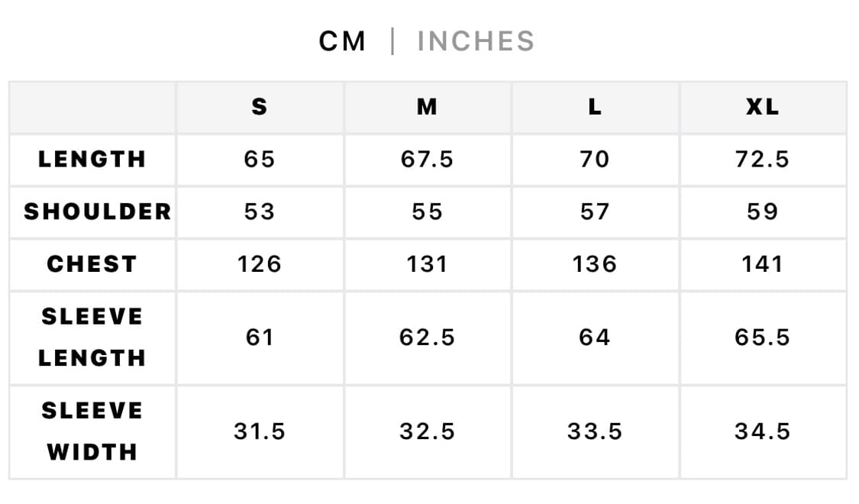Click the SLEEVE LENGTH row label
Viewport: 859px width, 504px height.
click(92, 337)
